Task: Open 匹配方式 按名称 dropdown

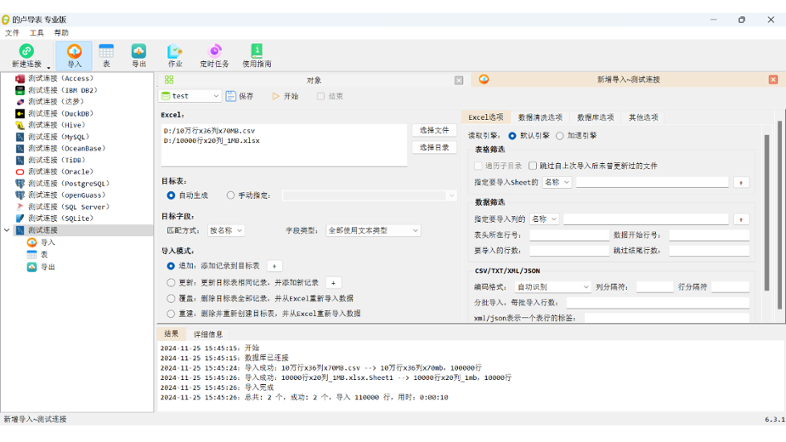Action: click(x=226, y=231)
